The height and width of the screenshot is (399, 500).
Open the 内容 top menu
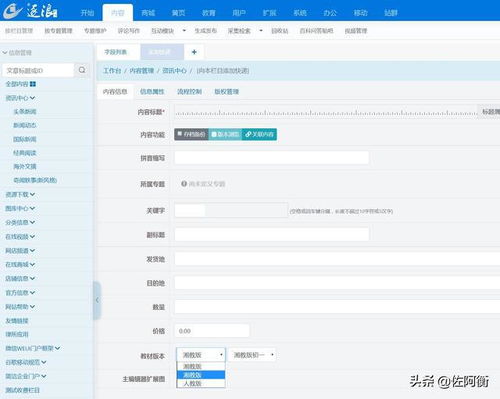click(118, 13)
